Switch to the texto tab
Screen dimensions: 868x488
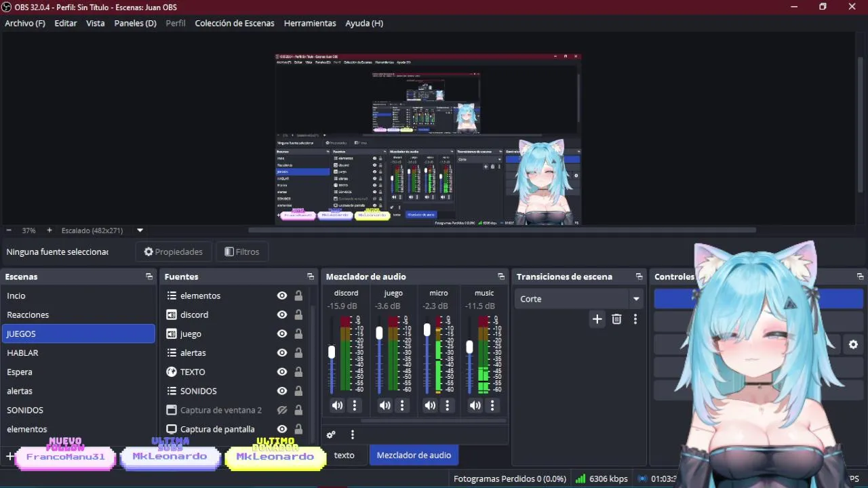pyautogui.click(x=344, y=455)
